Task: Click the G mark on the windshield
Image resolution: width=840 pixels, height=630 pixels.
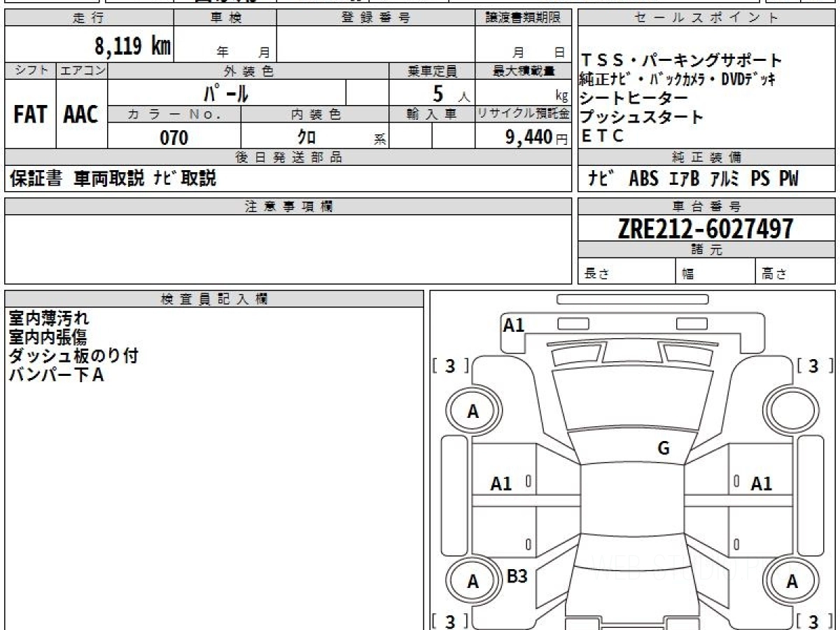Action: point(664,449)
